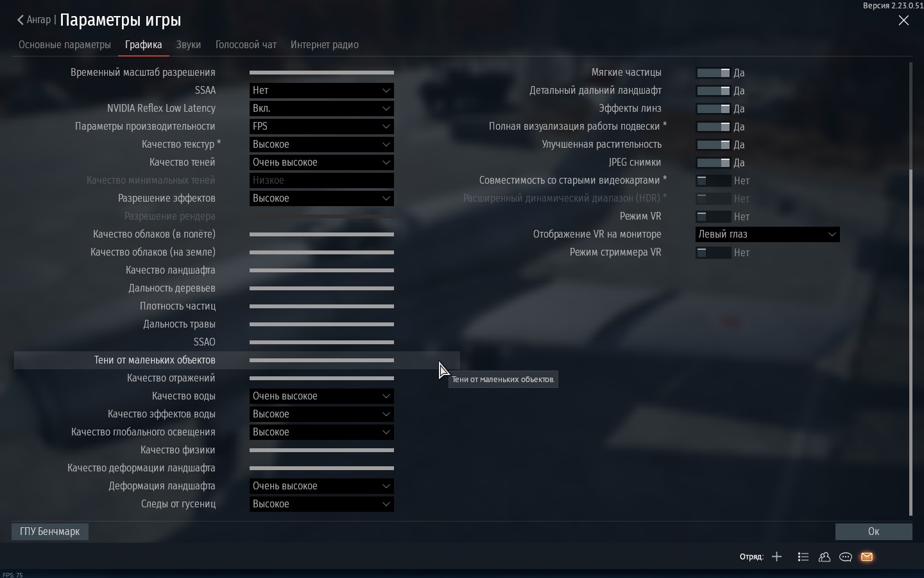This screenshot has height=578, width=924.
Task: Run the ГПУ Бенчмарк button
Action: 50,532
